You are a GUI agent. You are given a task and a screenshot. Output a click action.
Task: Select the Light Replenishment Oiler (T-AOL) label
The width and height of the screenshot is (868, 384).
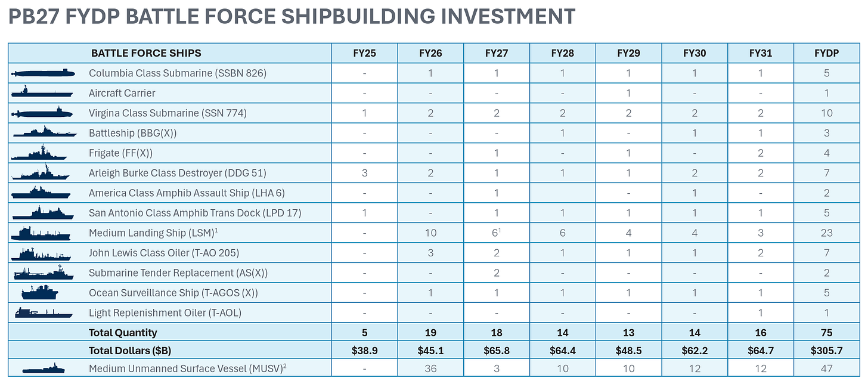tap(165, 312)
